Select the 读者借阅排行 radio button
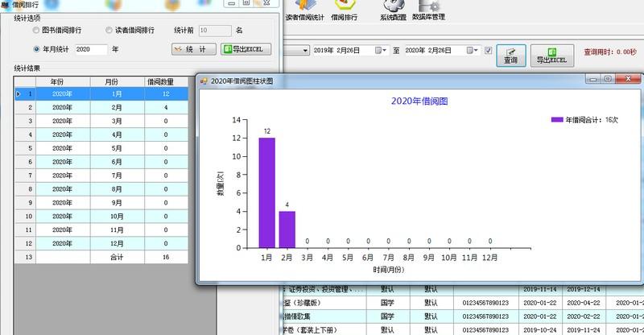This screenshot has width=644, height=335. tap(109, 30)
